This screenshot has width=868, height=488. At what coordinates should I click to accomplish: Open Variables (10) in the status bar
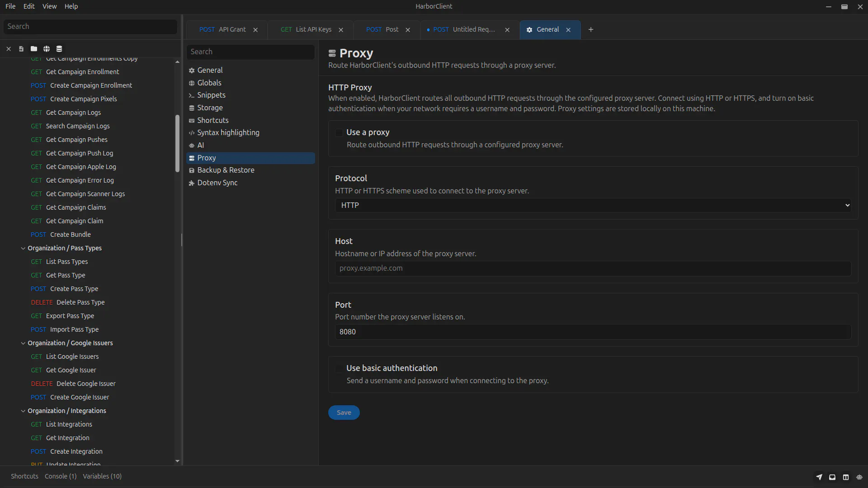[x=102, y=476]
